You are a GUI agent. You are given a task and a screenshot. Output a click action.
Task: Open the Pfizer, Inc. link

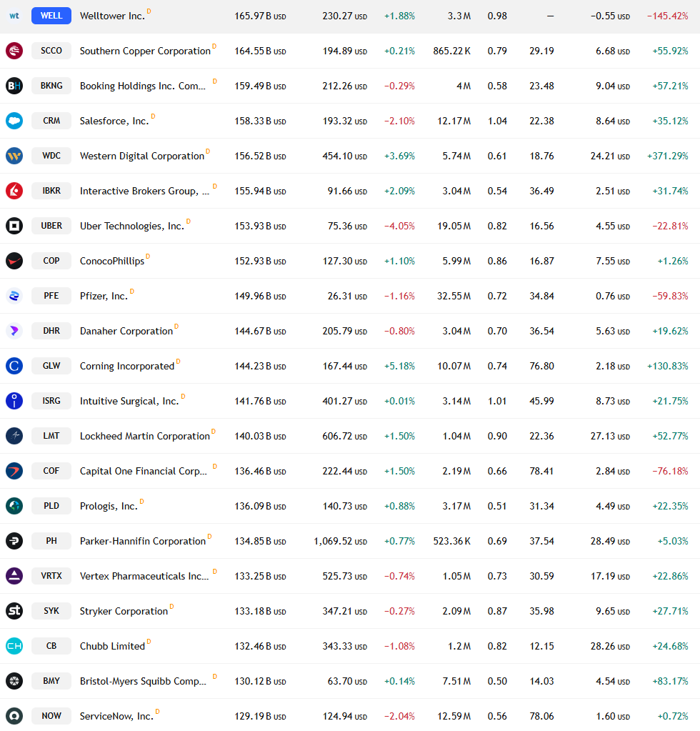[104, 296]
